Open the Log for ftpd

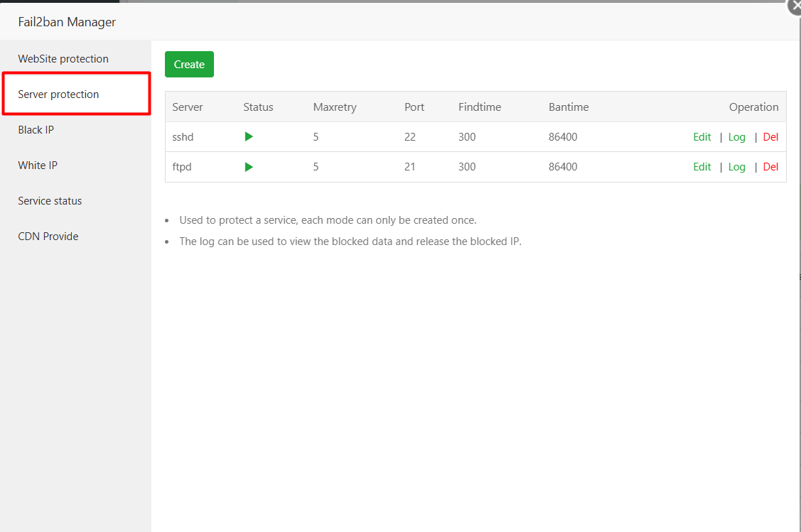[736, 166]
